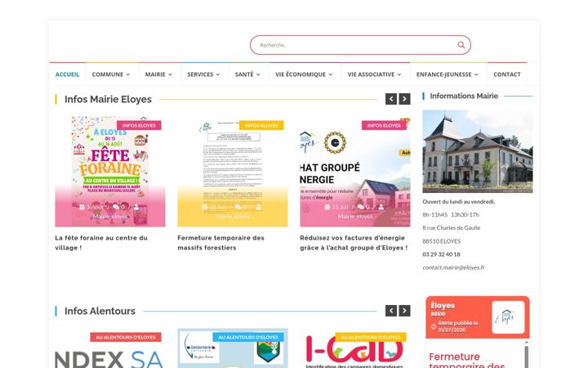Screen dimensions: 588x368
Task: Expand Enfance-Jeunesse dropdown chevron
Action: [x=476, y=74]
